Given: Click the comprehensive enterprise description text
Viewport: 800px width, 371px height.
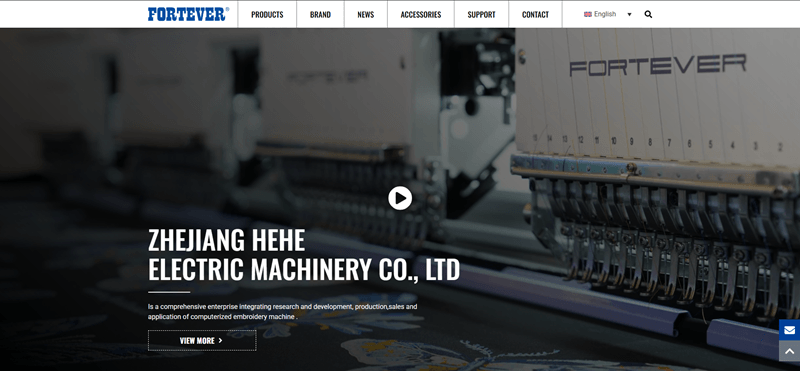Looking at the screenshot, I should pos(283,312).
